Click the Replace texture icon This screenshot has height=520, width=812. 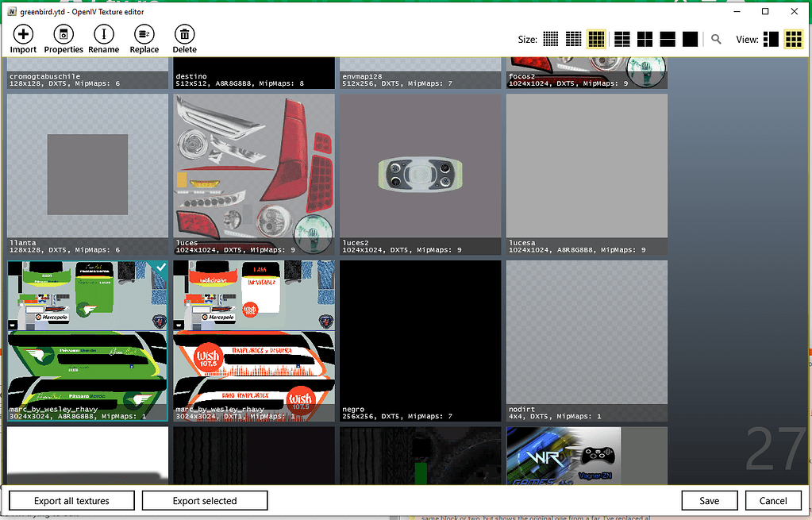pos(144,33)
